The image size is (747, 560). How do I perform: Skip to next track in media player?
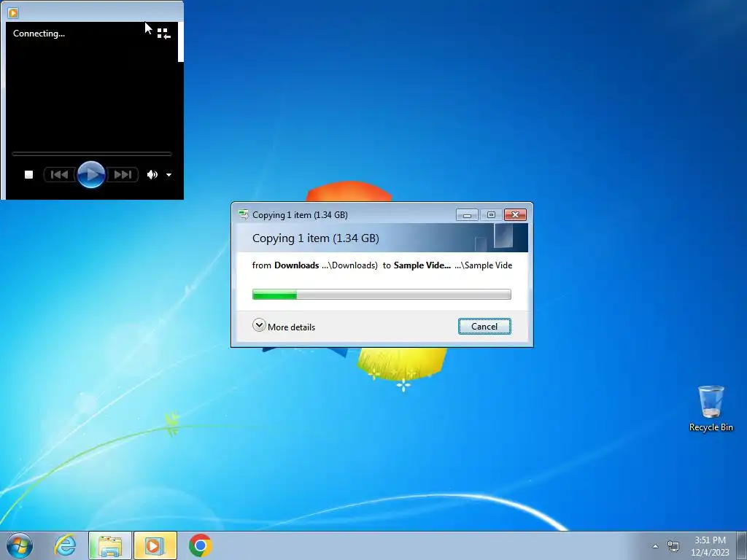click(123, 175)
